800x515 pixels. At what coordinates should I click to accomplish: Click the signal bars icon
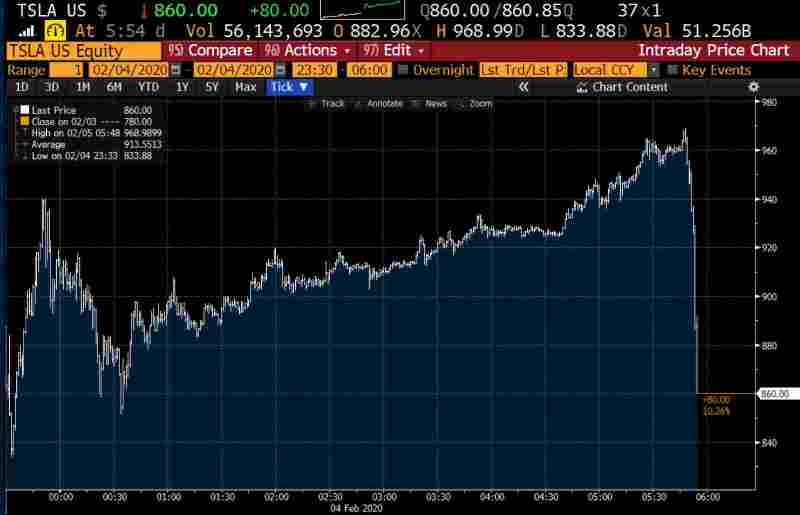click(27, 32)
